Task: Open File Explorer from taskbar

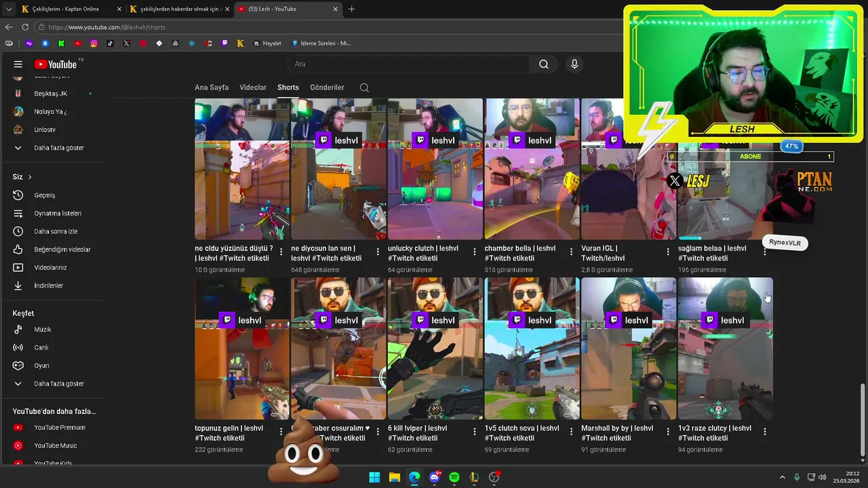Action: point(394,477)
